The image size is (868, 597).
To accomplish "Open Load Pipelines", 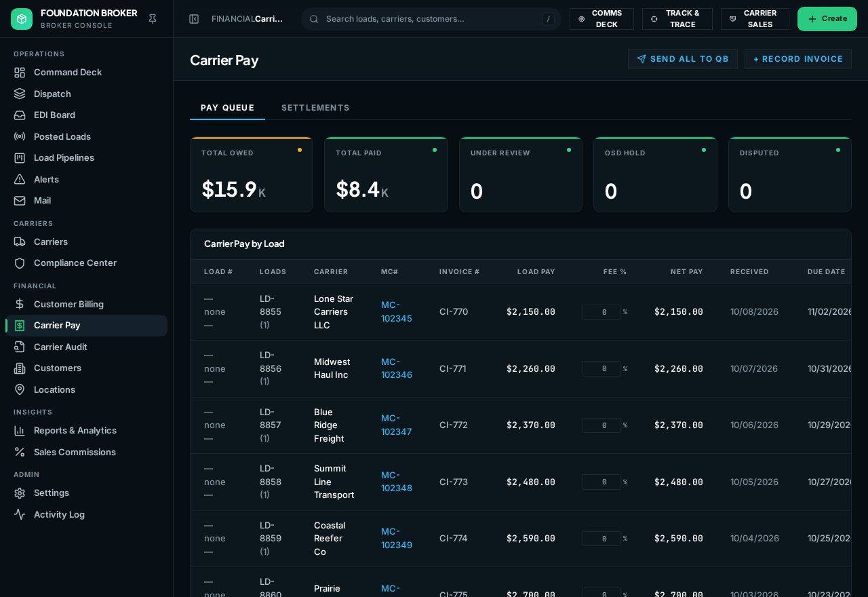I will [86, 157].
